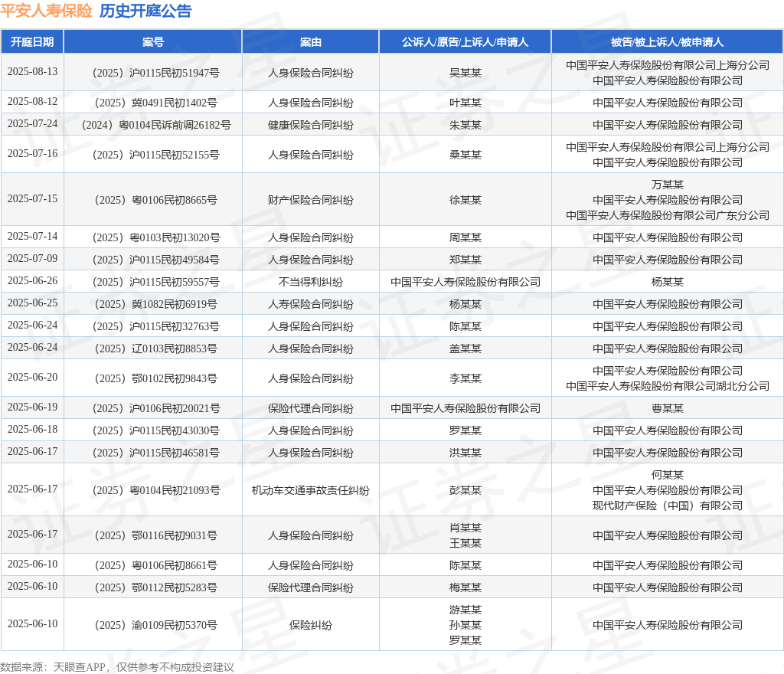The image size is (784, 674).
Task: Click plaintiff name 朱某某
Action: coord(465,125)
